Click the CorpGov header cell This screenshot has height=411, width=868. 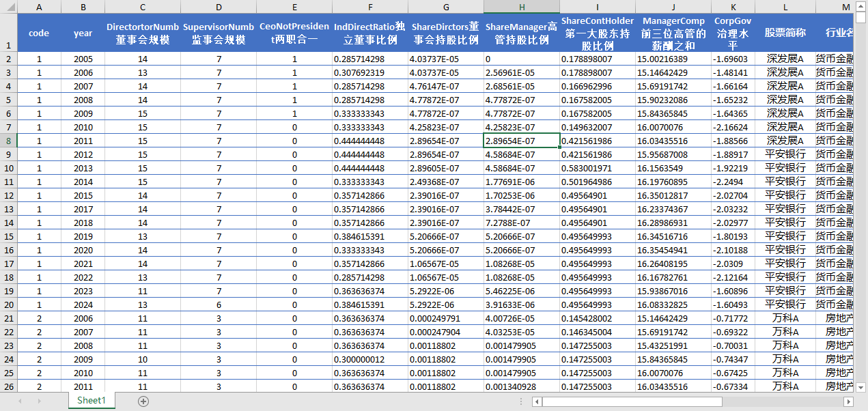733,33
